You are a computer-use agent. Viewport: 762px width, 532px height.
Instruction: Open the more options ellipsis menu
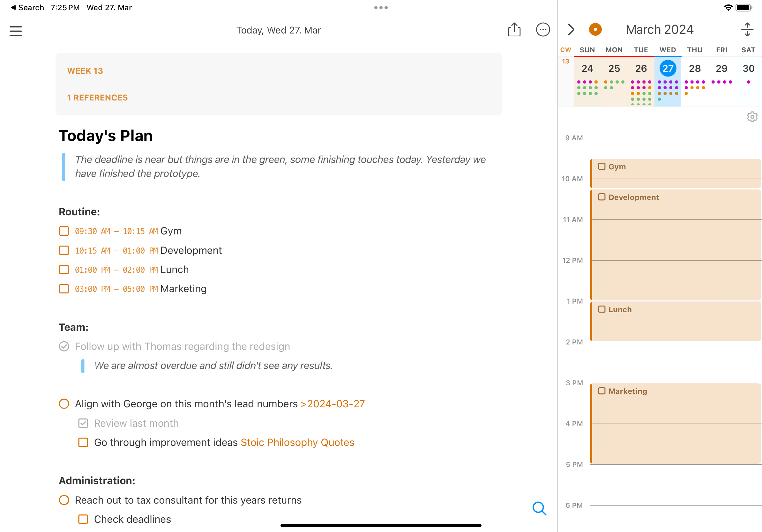point(543,30)
